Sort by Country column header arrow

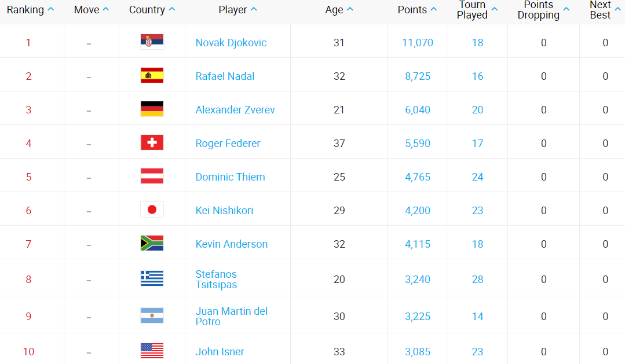171,10
